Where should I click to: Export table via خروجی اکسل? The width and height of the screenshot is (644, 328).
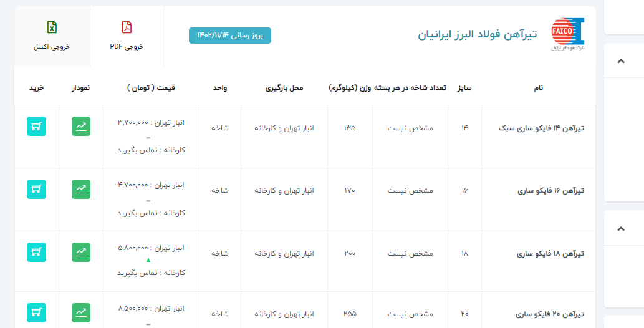[x=52, y=36]
